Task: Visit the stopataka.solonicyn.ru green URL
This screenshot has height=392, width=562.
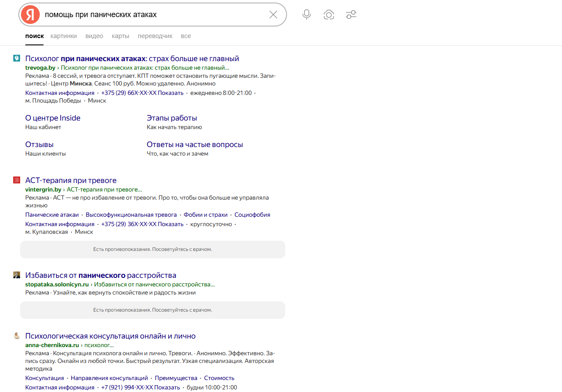Action: coord(57,284)
